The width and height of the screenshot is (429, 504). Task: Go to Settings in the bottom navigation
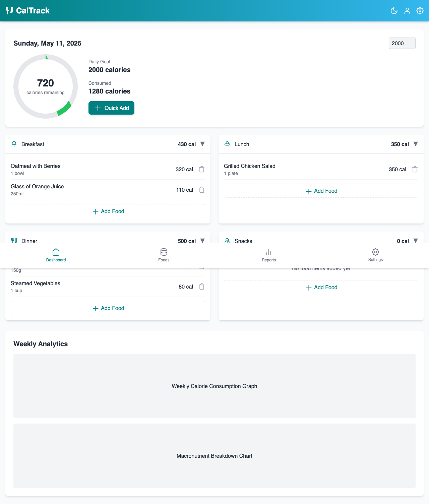click(x=375, y=255)
